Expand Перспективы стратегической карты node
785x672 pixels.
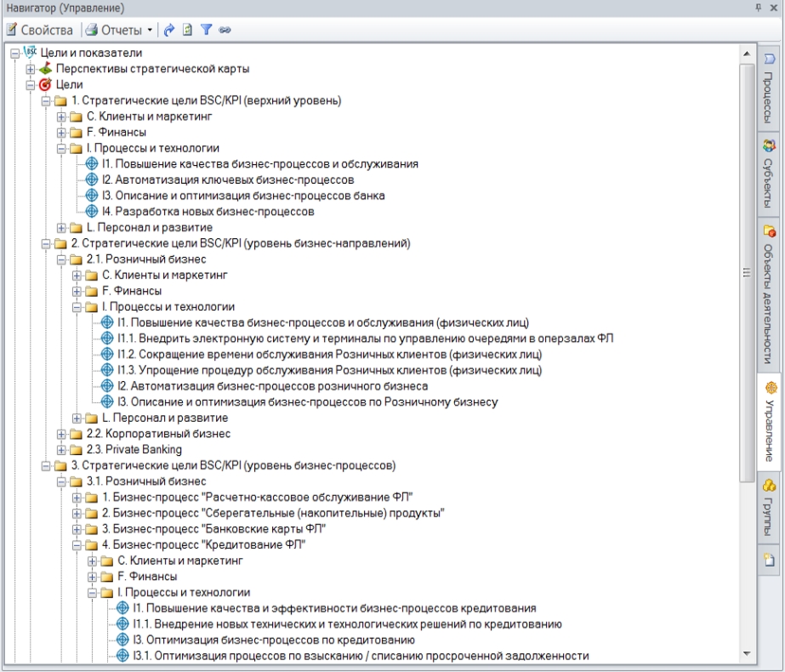tap(31, 69)
